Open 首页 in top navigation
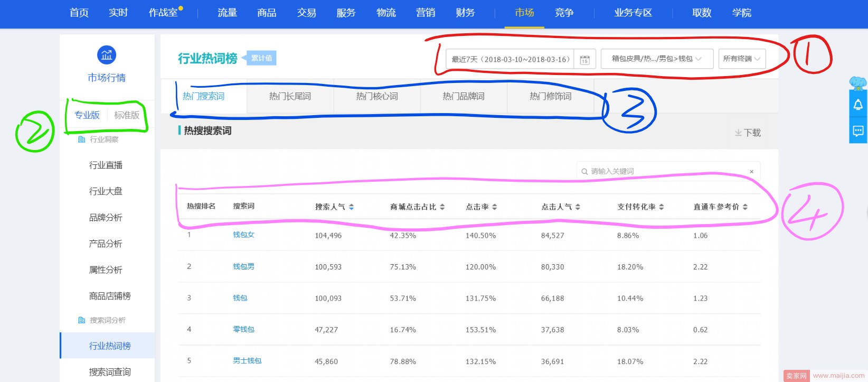 pyautogui.click(x=79, y=13)
